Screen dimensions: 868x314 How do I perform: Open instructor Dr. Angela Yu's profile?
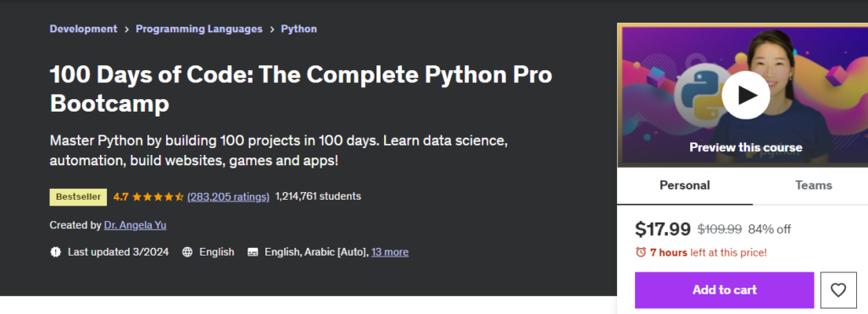135,225
